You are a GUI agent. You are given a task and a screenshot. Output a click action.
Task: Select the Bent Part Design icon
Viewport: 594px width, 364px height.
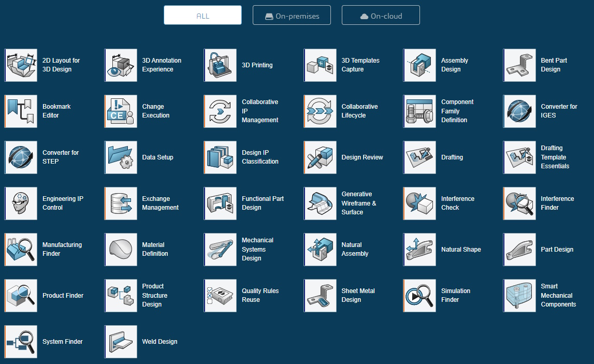tap(520, 65)
